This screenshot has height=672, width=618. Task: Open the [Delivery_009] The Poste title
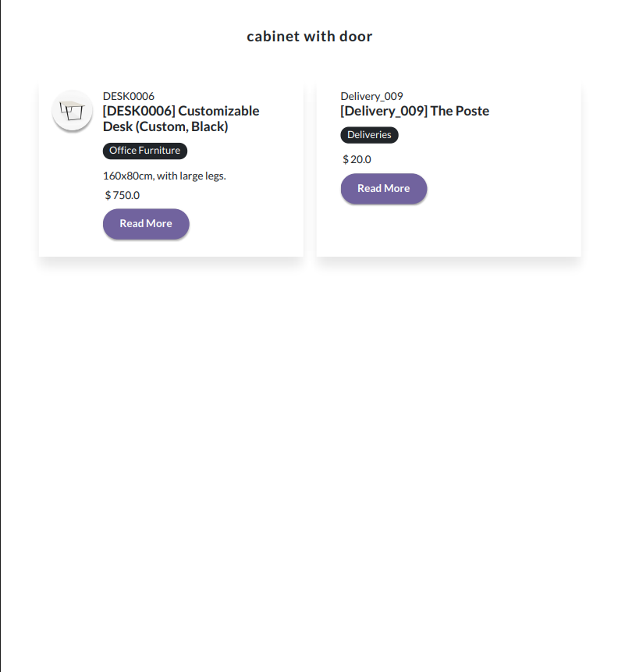click(x=415, y=111)
